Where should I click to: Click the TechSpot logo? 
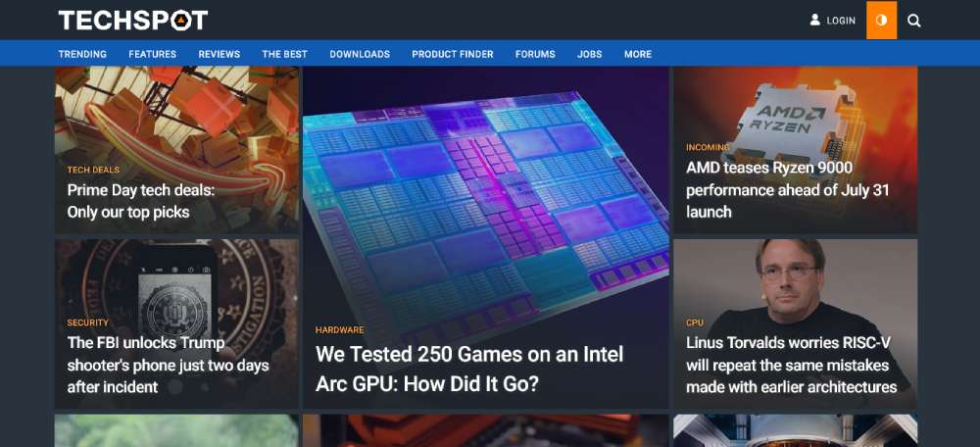click(132, 20)
